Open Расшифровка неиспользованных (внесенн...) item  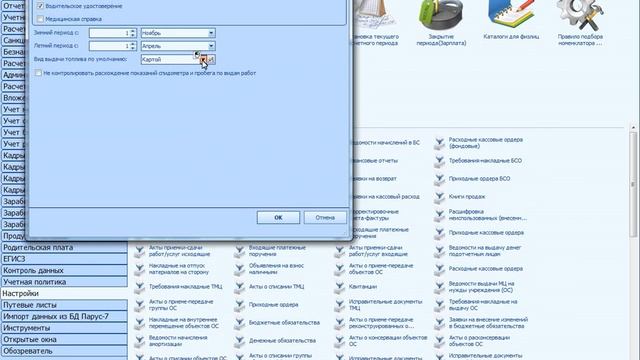tap(481, 215)
